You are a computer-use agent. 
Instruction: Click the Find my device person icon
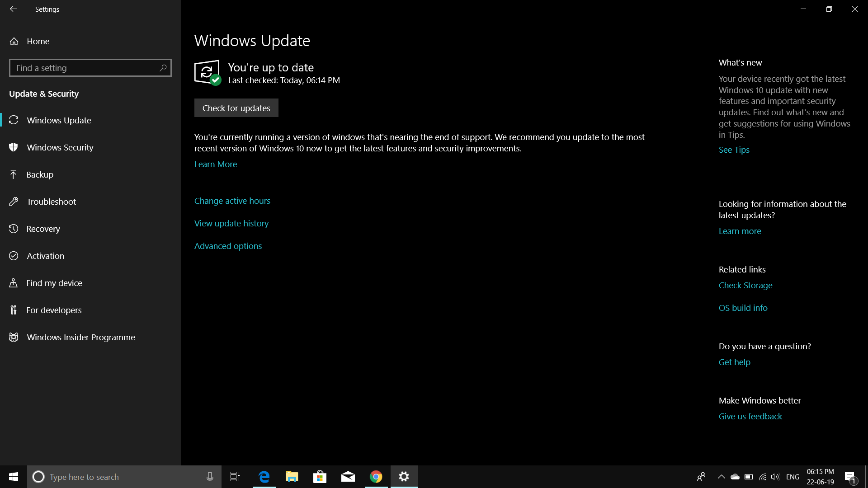[x=14, y=283]
